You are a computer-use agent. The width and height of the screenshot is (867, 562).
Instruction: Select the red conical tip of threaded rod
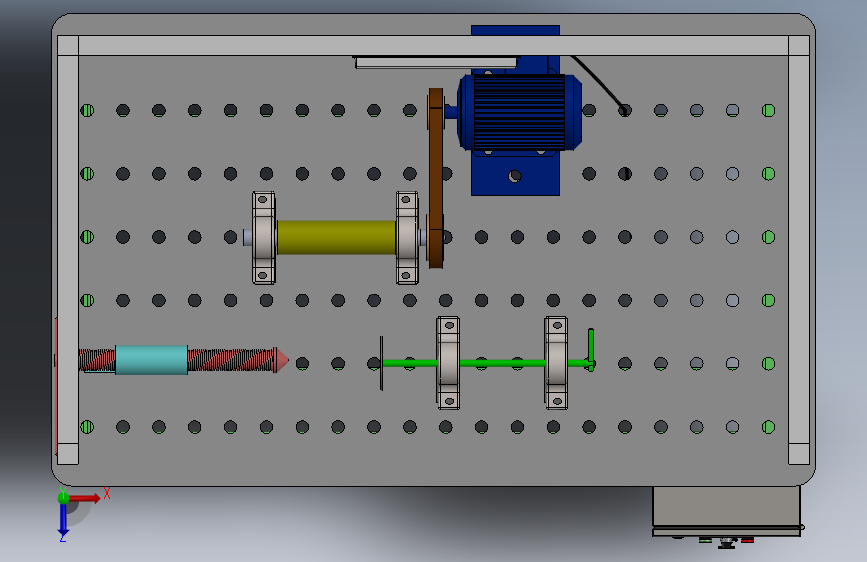point(282,360)
